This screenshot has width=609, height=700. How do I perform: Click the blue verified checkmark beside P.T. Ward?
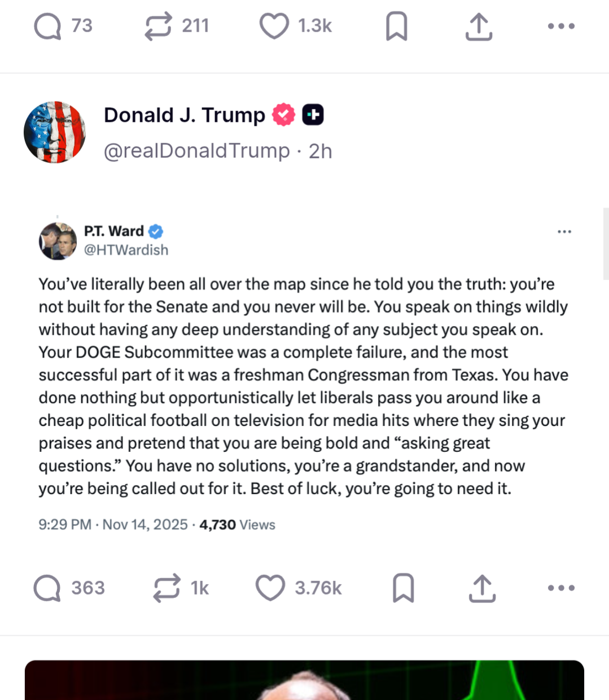pyautogui.click(x=155, y=231)
